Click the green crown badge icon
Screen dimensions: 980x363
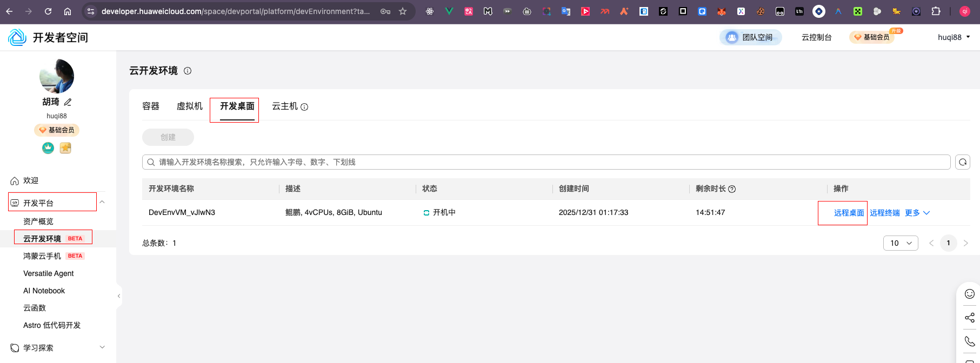tap(48, 148)
